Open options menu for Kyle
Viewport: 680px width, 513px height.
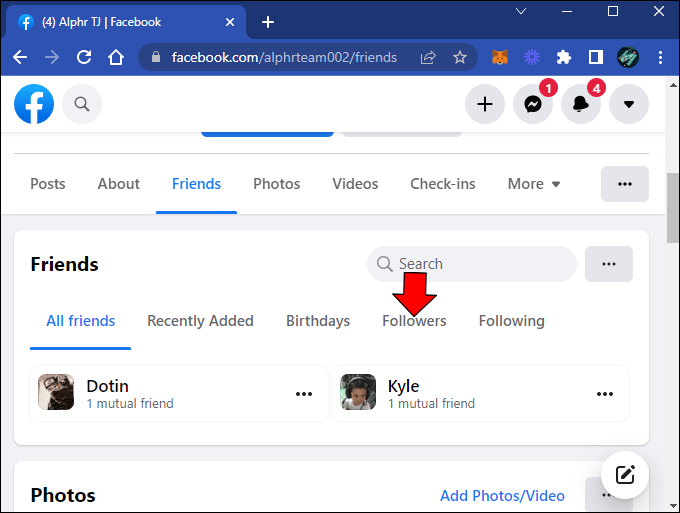click(x=605, y=394)
